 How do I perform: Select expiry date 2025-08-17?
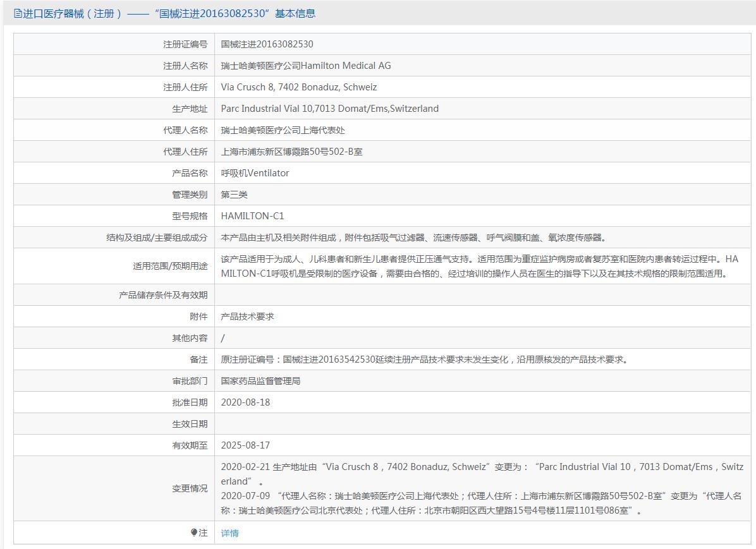pyautogui.click(x=245, y=445)
